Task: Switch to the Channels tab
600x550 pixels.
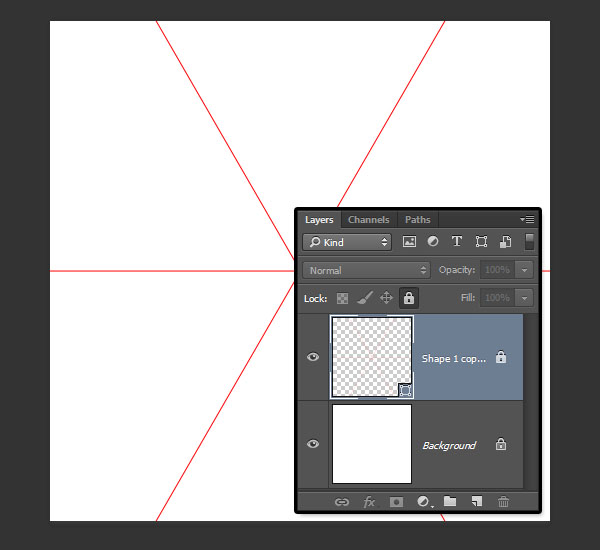Action: [368, 220]
